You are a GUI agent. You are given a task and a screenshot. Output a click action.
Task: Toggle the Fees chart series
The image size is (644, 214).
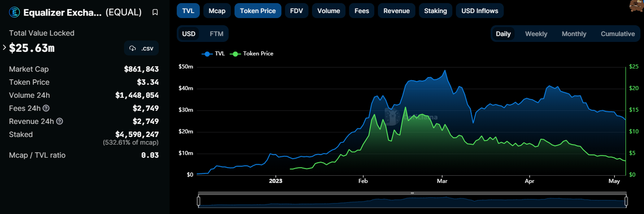pyautogui.click(x=362, y=11)
